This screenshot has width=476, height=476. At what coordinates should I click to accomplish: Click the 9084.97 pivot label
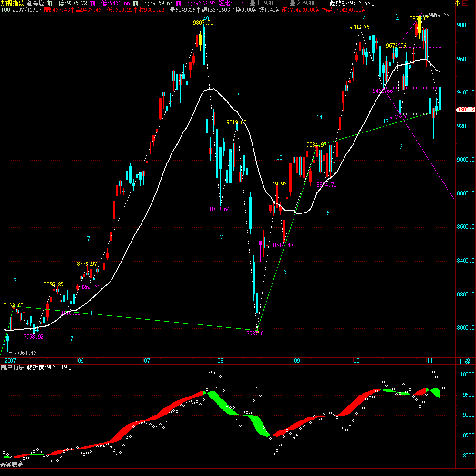(x=316, y=144)
